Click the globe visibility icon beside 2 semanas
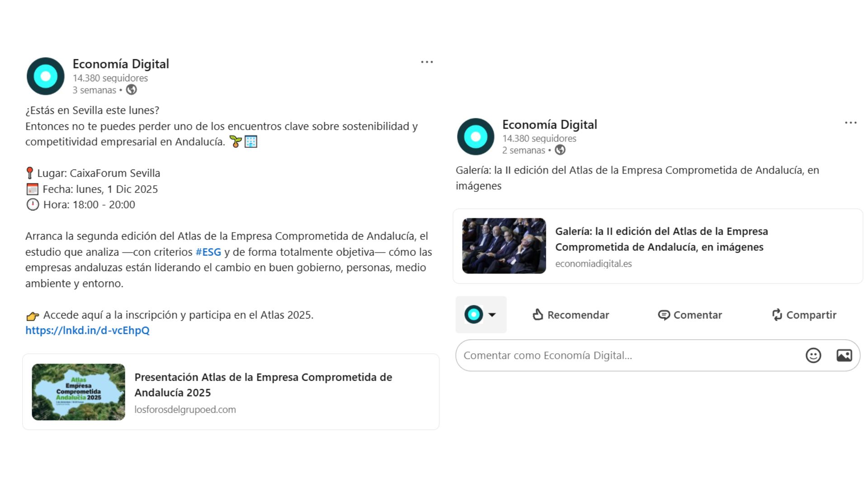The height and width of the screenshot is (488, 868). pyautogui.click(x=560, y=150)
